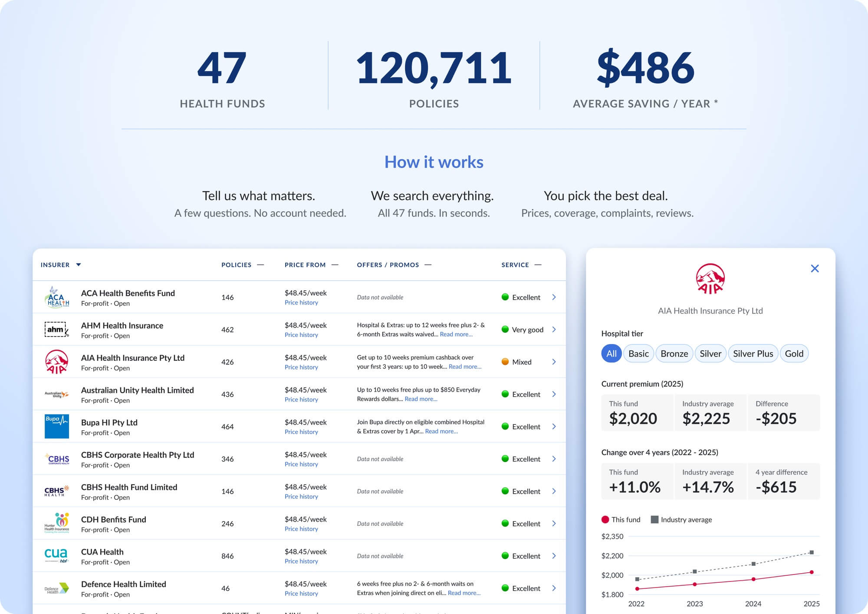Image resolution: width=868 pixels, height=614 pixels.
Task: Click the CDH Benfits Fund name
Action: coord(113,519)
